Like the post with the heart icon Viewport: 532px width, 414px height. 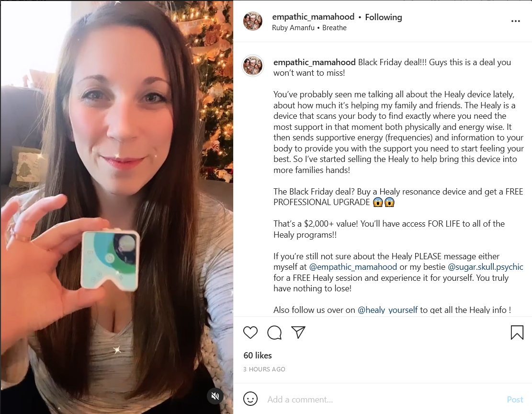coord(250,333)
